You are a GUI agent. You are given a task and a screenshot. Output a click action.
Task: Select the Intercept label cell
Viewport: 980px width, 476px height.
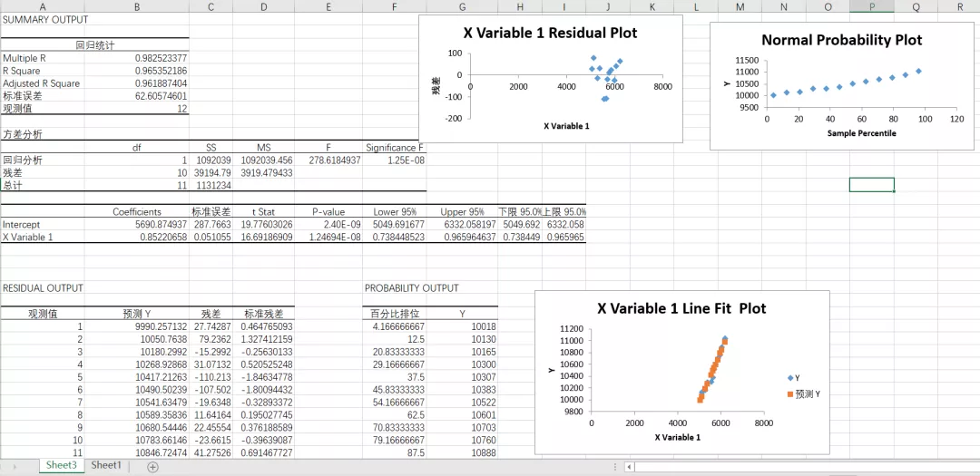click(x=42, y=224)
